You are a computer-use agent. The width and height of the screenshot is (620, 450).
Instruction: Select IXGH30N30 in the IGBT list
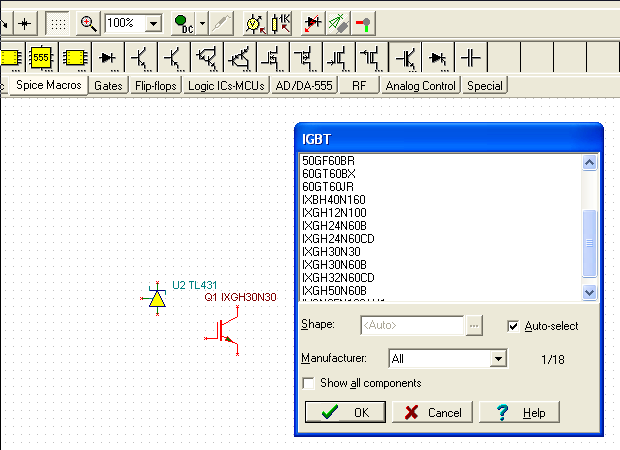coord(440,251)
